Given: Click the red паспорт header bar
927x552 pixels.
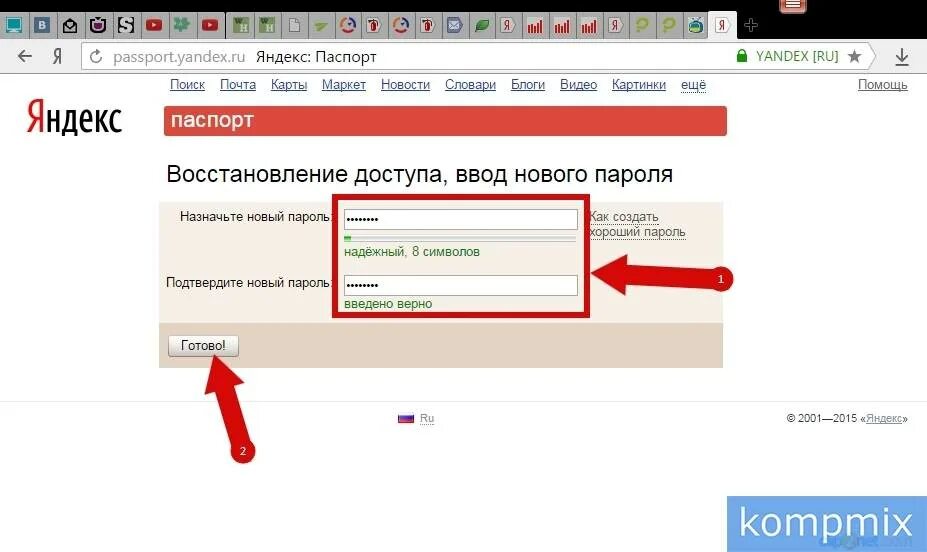Looking at the screenshot, I should [x=445, y=121].
